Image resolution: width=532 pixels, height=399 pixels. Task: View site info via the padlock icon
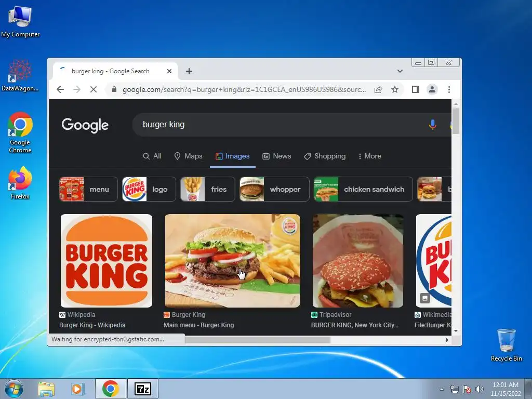click(x=114, y=89)
